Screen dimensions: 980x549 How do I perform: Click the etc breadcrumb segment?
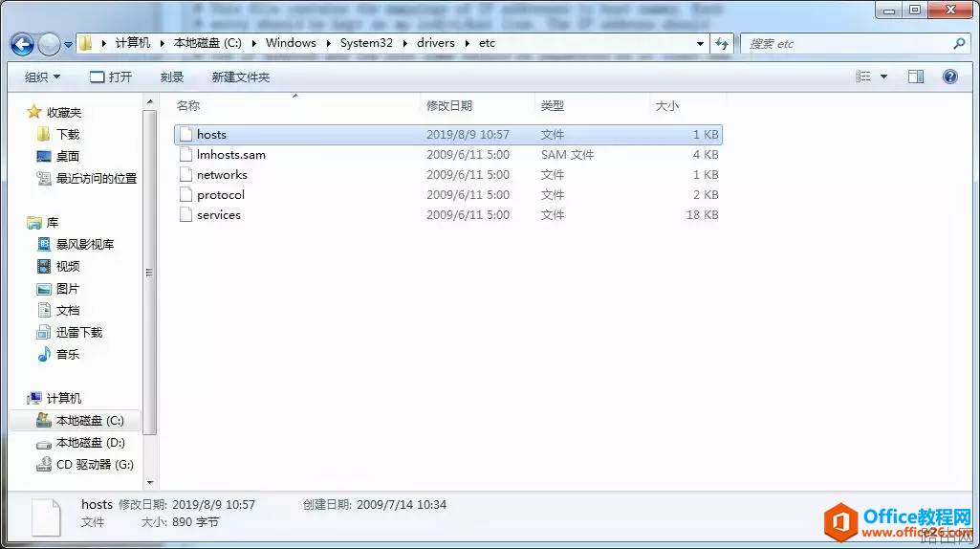pos(487,42)
